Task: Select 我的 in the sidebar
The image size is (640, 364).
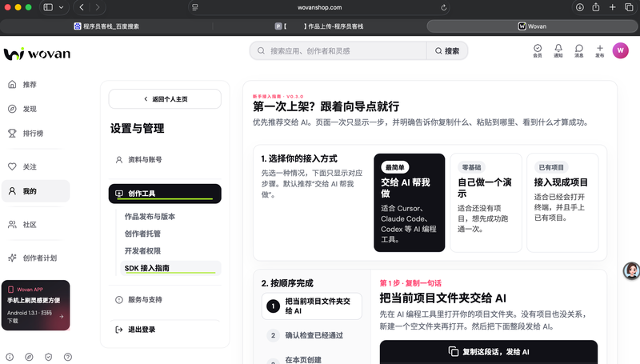Action: point(35,191)
